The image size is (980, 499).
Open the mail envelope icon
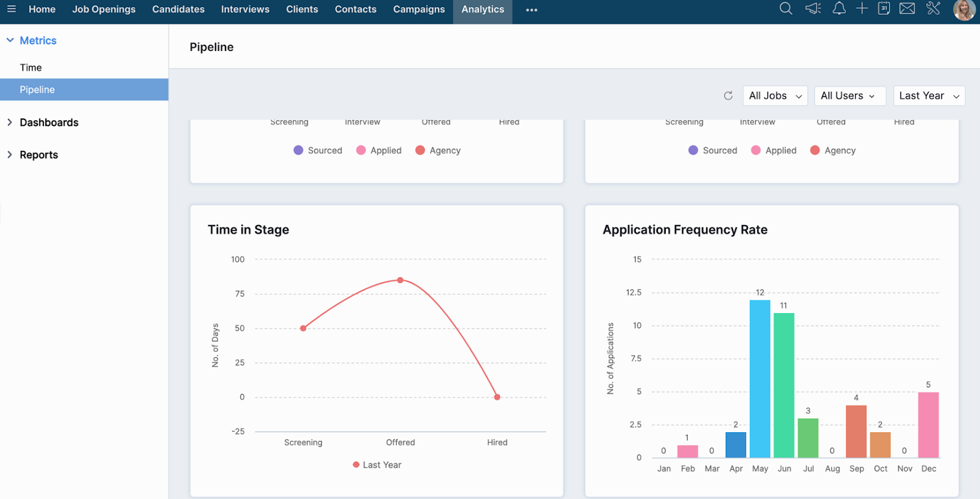click(907, 9)
